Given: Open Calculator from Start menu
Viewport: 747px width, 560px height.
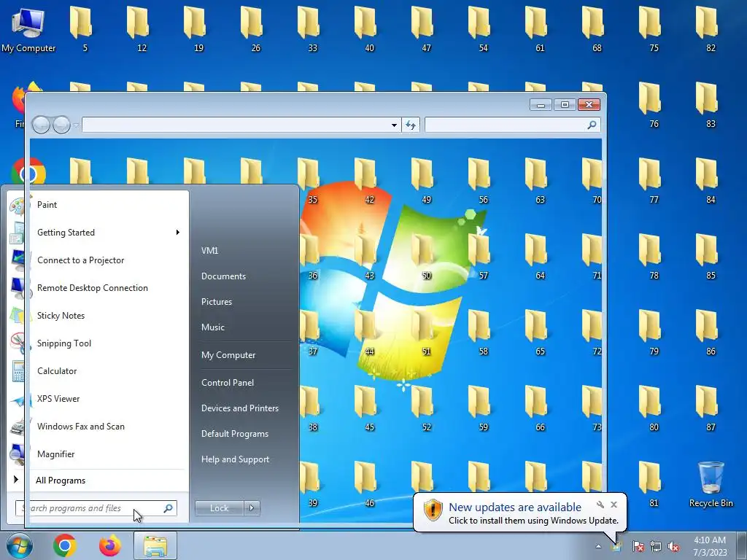Looking at the screenshot, I should point(98,371).
